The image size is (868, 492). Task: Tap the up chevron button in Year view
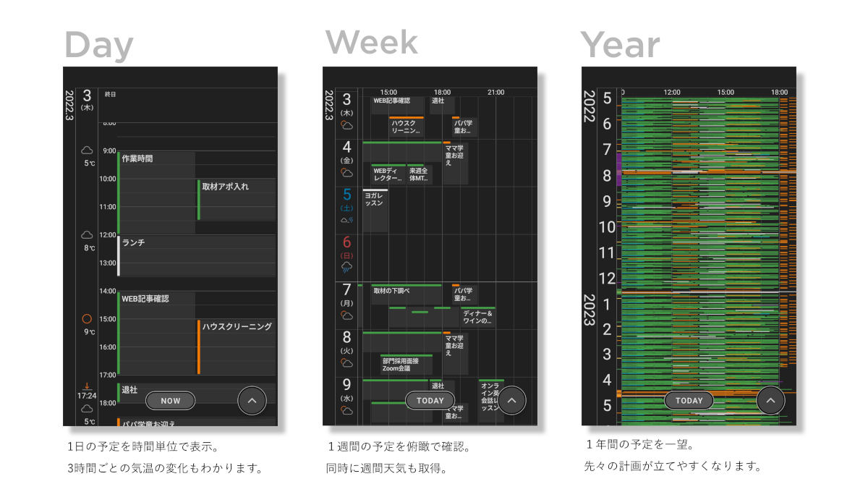click(770, 400)
